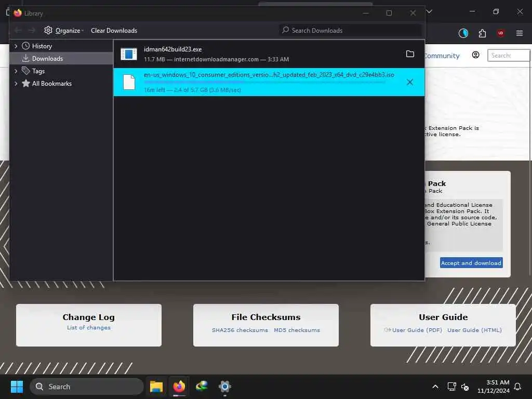Screen dimensions: 532x399
Task: Select the All Bookmarks star icon
Action: click(x=26, y=83)
